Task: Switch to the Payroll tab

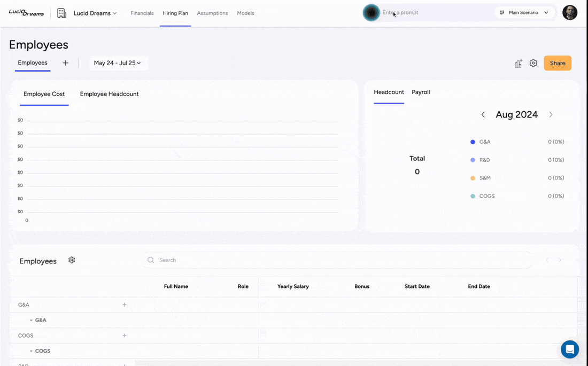Action: [x=421, y=92]
